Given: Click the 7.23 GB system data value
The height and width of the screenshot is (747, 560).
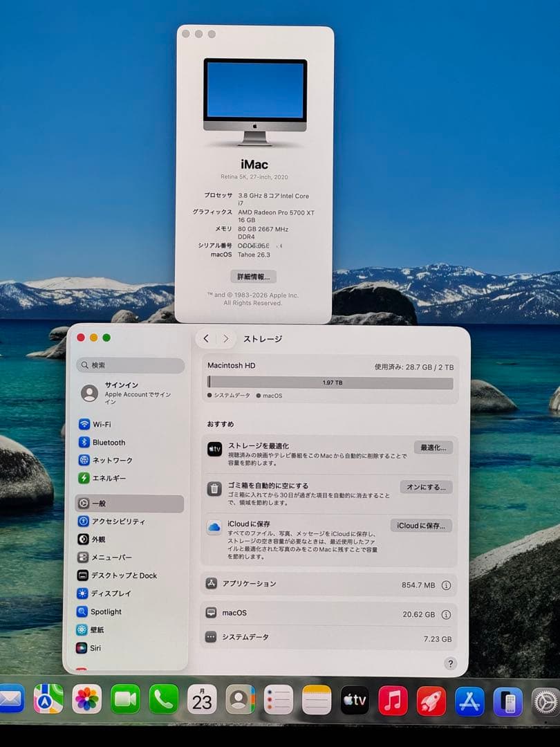Looking at the screenshot, I should [x=438, y=639].
